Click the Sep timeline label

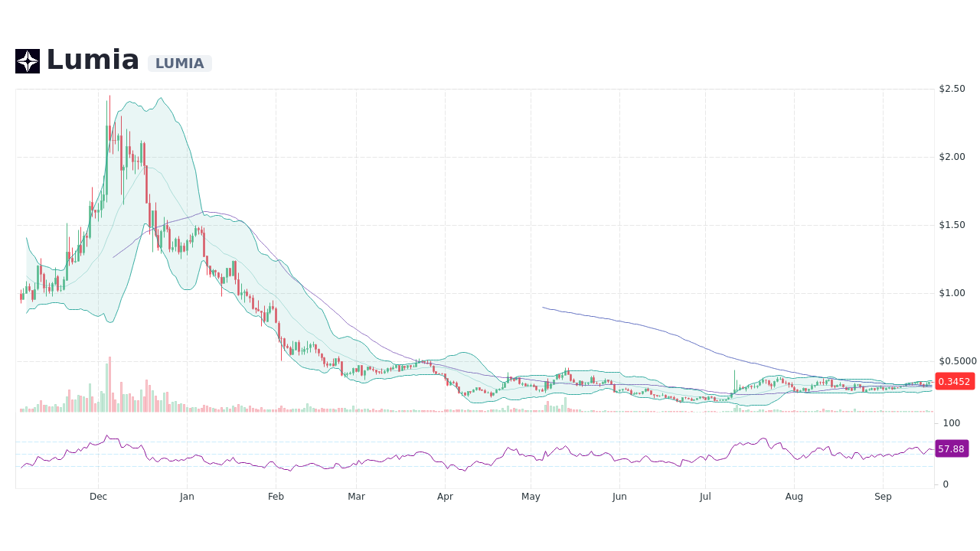pos(883,497)
